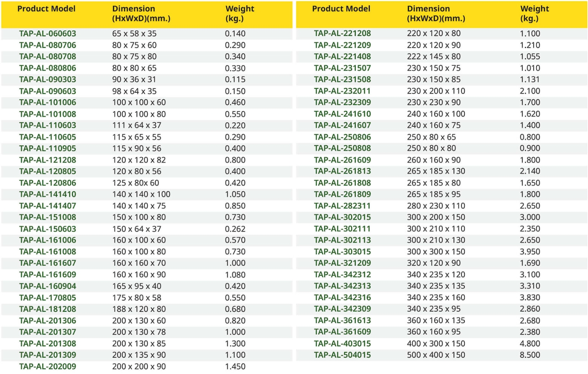Select the TAP-AL-504015 model
The image size is (588, 374).
[x=342, y=355]
